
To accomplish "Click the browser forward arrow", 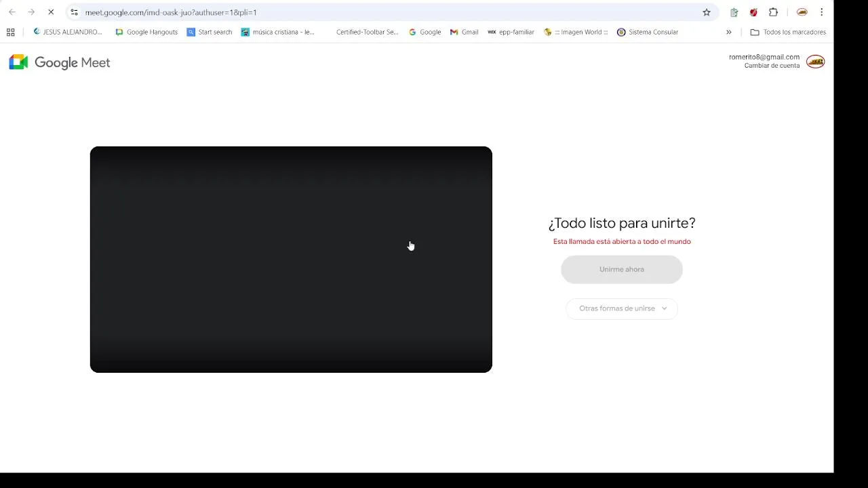I will pos(31,12).
